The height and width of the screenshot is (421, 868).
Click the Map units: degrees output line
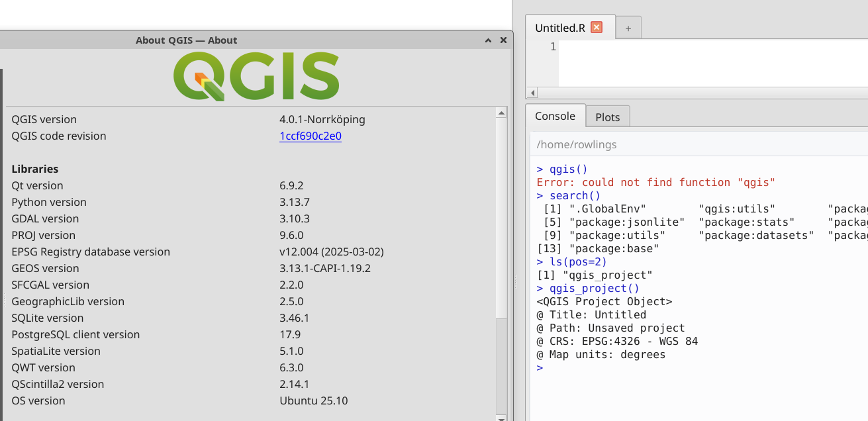click(601, 355)
